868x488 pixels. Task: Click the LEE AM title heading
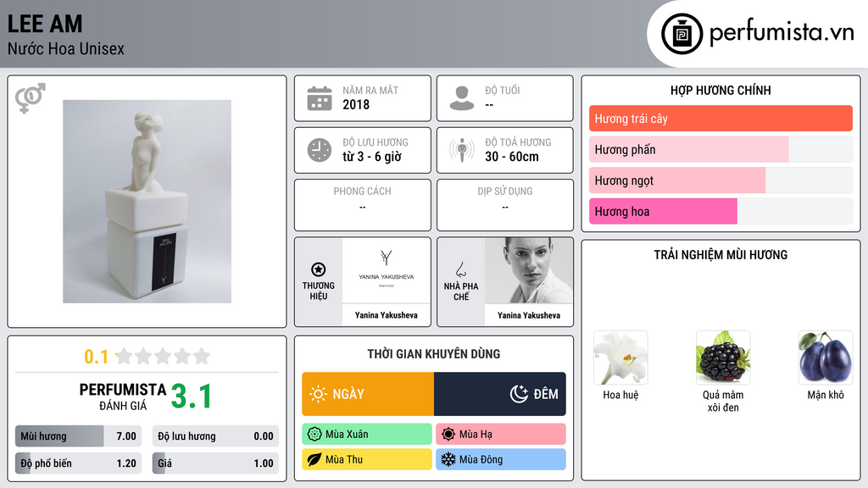coord(45,24)
